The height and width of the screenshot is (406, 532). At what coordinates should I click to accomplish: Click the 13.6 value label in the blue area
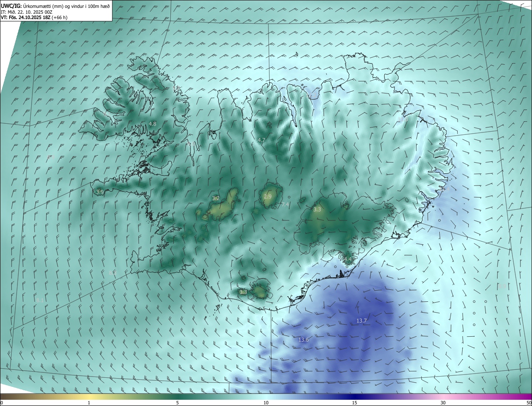pyautogui.click(x=303, y=340)
